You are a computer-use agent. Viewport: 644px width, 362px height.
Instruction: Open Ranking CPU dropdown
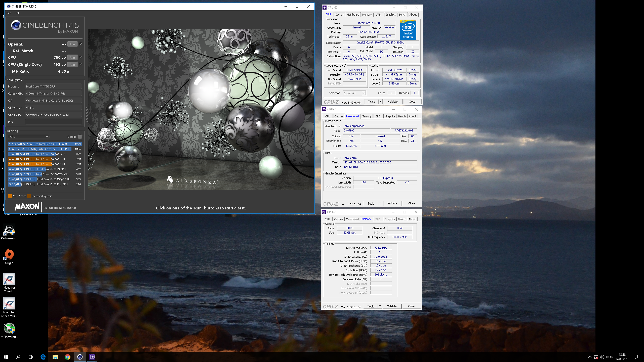[x=29, y=137]
